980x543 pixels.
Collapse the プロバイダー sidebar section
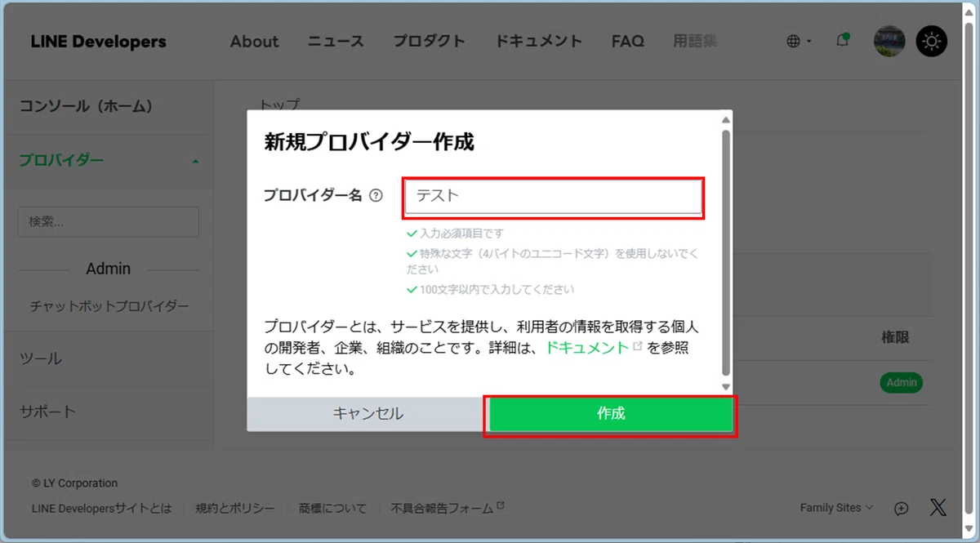coord(108,161)
